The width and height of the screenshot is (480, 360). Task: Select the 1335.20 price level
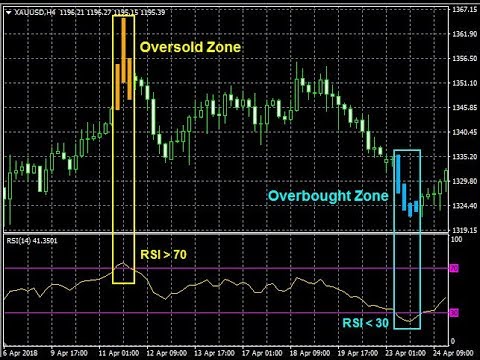[464, 156]
